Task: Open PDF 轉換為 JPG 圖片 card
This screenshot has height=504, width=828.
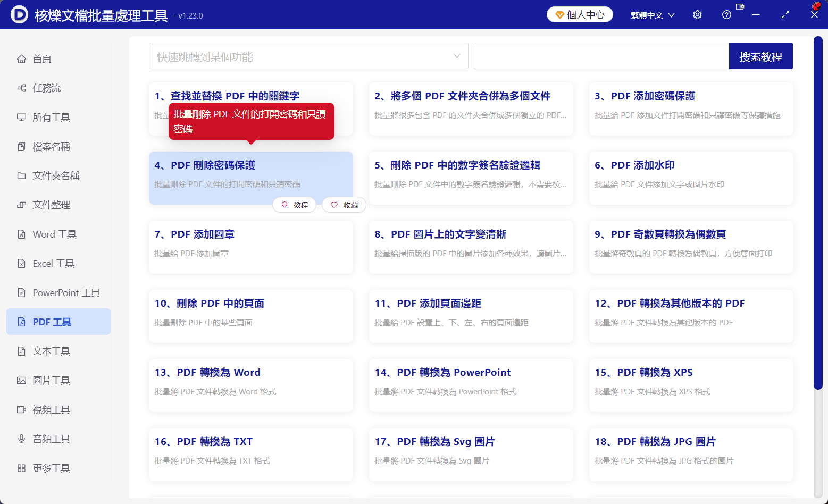Action: click(691, 455)
